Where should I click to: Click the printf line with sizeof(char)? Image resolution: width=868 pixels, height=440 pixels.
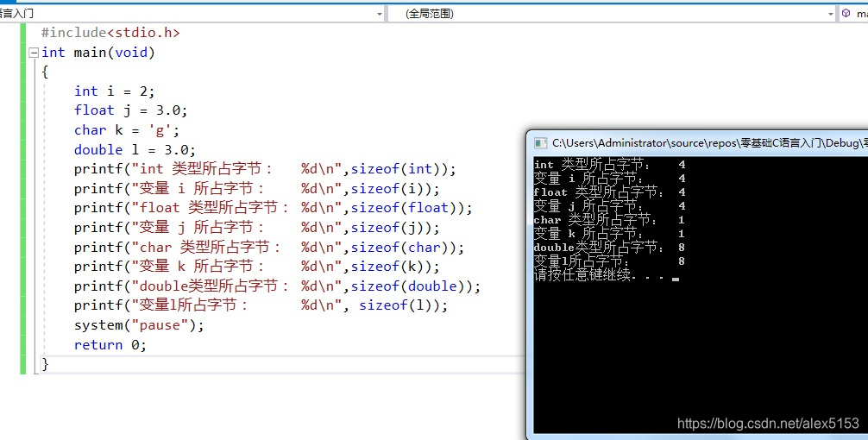click(x=269, y=247)
